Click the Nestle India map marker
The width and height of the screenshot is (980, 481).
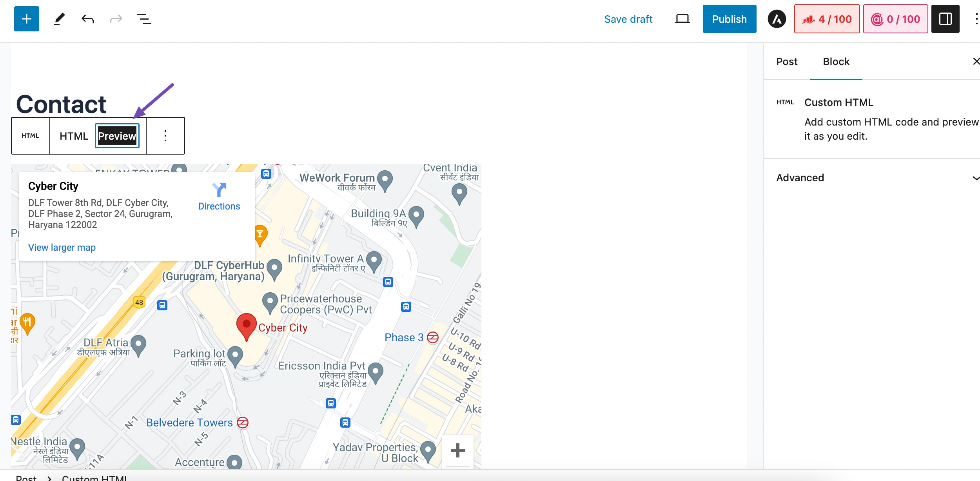(x=77, y=449)
